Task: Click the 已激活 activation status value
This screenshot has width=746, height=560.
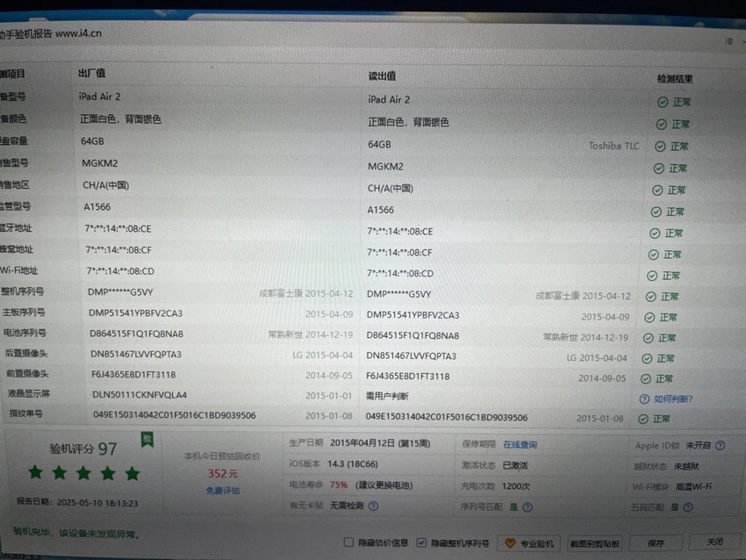Action: pyautogui.click(x=515, y=465)
